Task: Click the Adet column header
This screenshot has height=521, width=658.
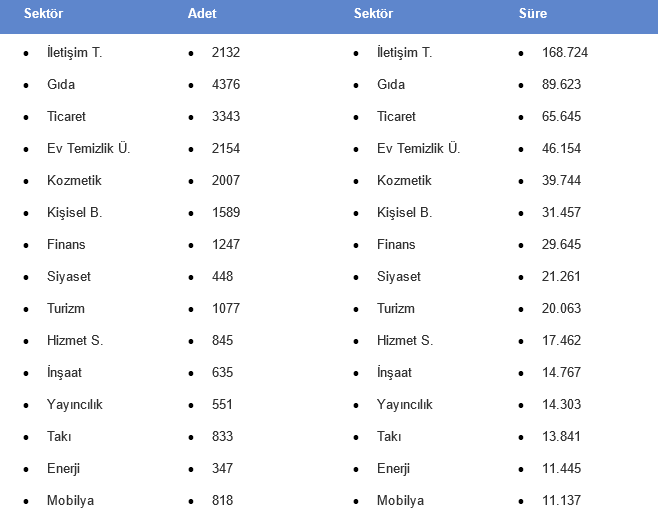Action: 202,14
